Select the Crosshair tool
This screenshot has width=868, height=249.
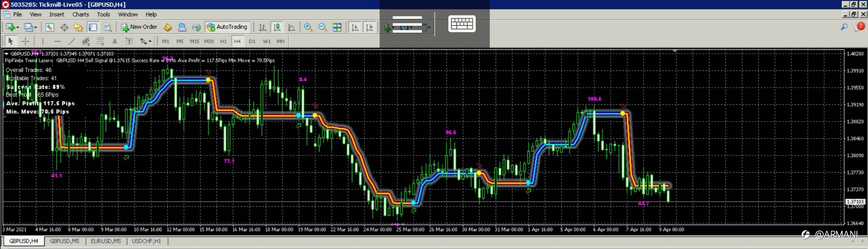[25, 41]
